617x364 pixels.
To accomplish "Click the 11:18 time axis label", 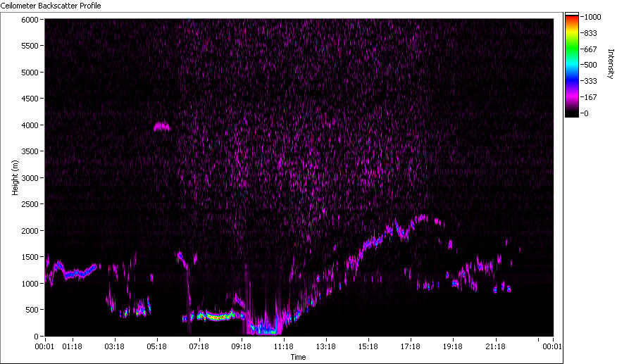I will (284, 346).
